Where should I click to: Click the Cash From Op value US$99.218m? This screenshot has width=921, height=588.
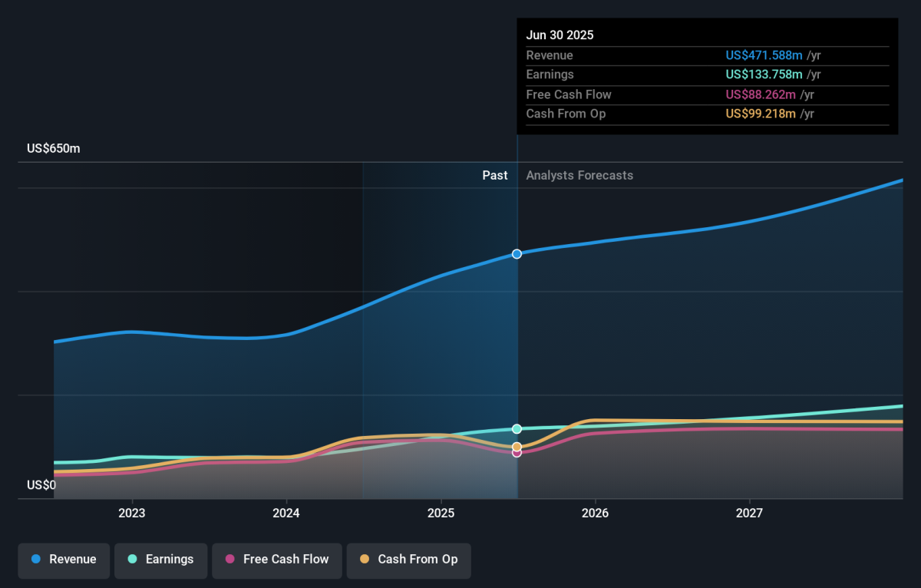point(764,114)
